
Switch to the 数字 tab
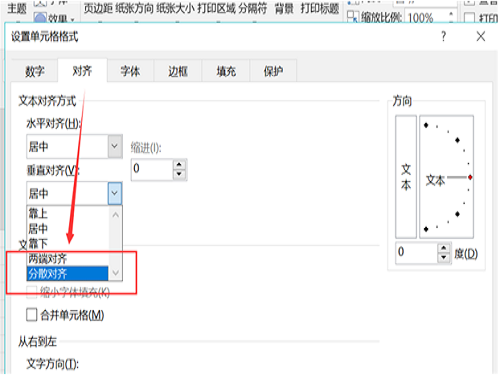point(35,71)
